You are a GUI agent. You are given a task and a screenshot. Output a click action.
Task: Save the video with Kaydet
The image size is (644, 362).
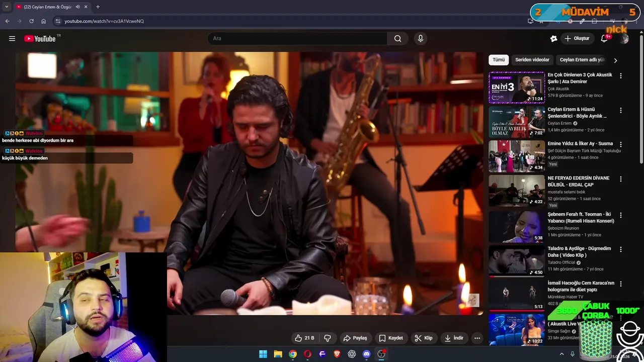[391, 338]
